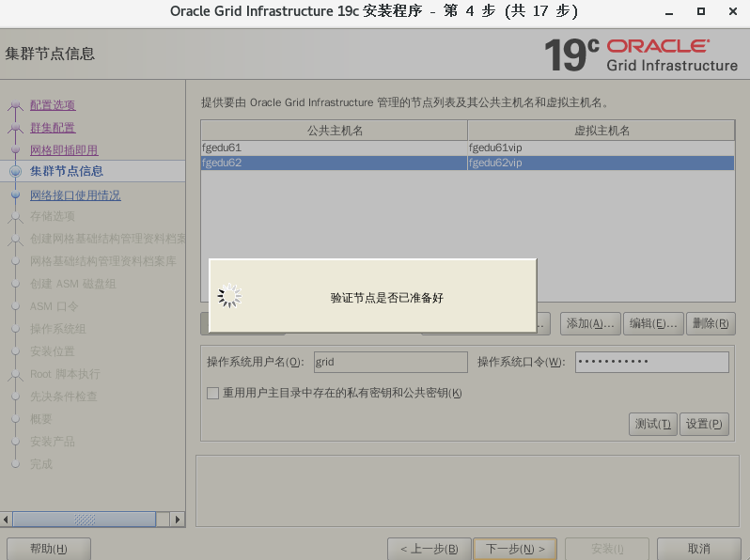Click the 先决条件检查 step
Viewport: 750px width, 560px height.
click(64, 396)
